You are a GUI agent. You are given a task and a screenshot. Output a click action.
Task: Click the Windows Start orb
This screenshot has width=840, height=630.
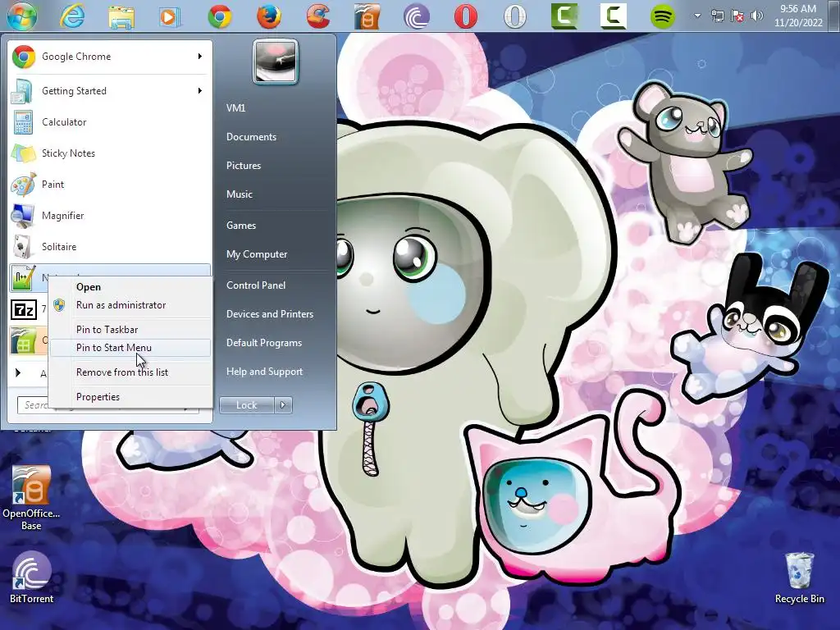click(x=22, y=15)
